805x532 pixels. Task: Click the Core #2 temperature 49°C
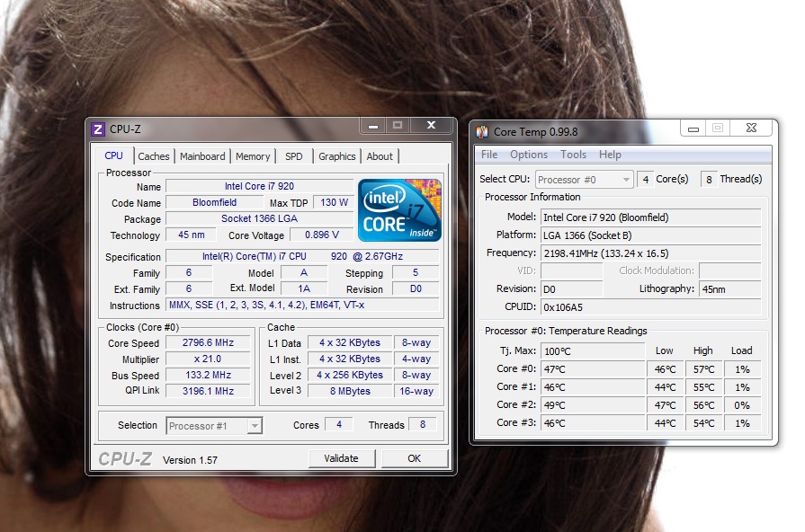pyautogui.click(x=593, y=405)
